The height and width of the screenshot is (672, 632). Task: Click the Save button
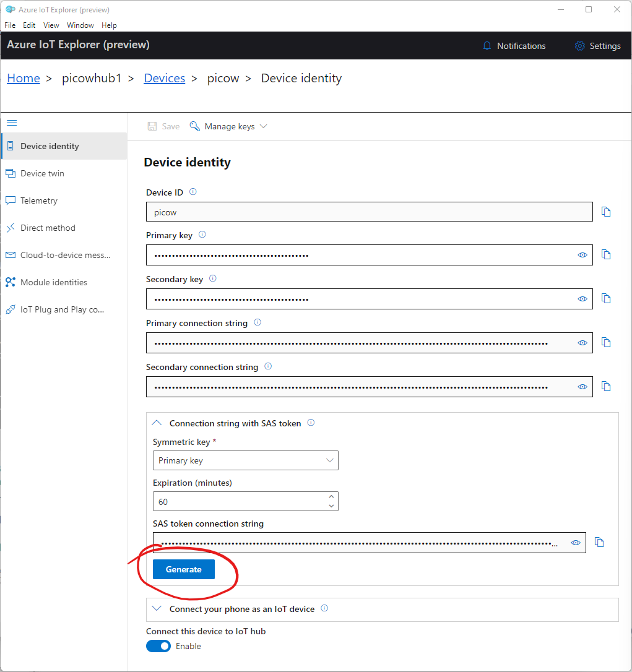(x=164, y=126)
